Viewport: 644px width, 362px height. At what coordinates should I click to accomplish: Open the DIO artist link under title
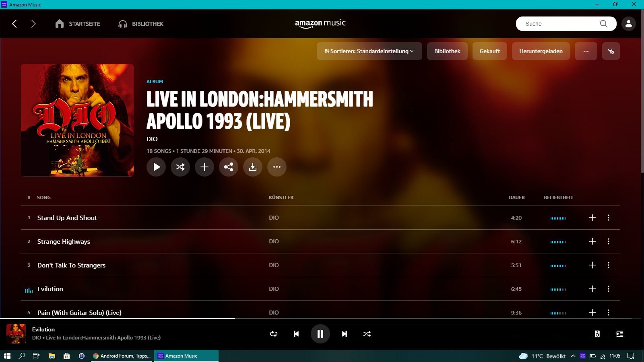[x=152, y=139]
